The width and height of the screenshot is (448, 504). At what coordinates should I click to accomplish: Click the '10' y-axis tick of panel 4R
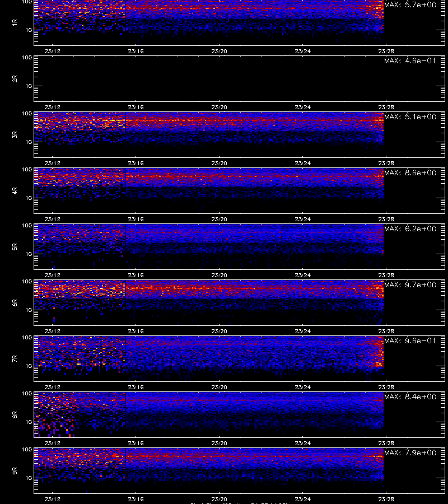pos(29,198)
